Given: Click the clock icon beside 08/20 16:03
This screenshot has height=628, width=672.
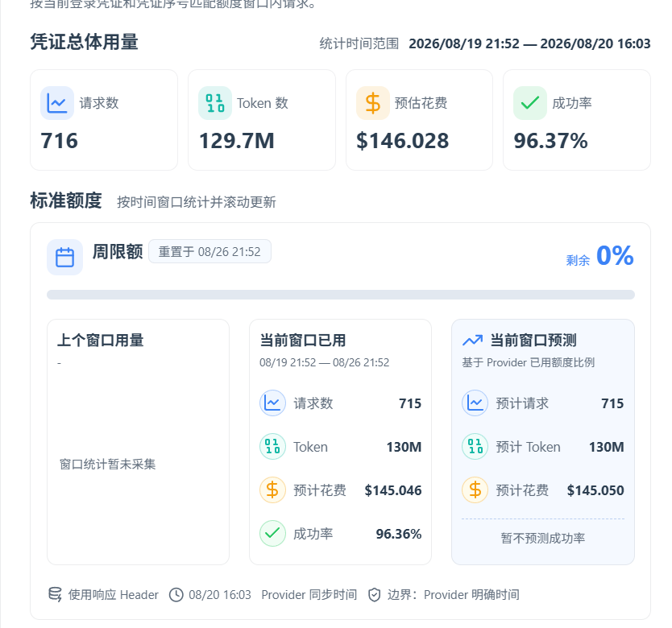Looking at the screenshot, I should 176,594.
